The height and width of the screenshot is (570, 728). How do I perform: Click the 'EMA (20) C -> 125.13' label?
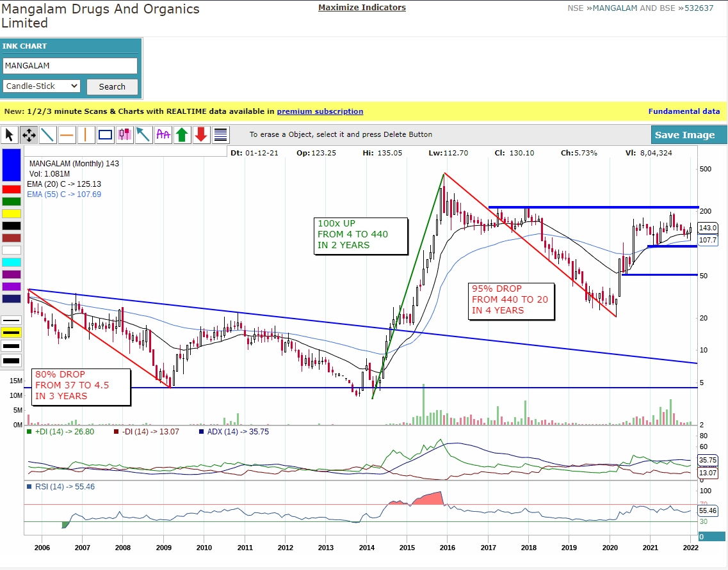click(x=64, y=184)
